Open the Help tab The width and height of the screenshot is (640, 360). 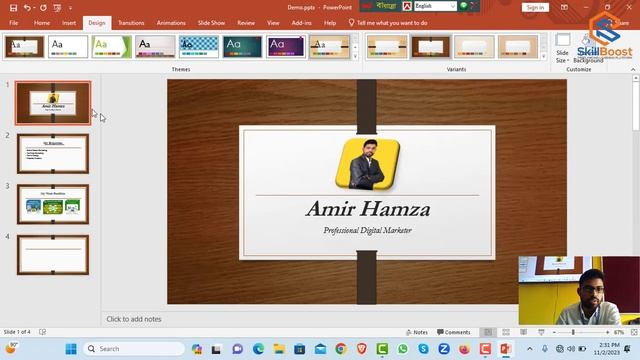(x=330, y=23)
